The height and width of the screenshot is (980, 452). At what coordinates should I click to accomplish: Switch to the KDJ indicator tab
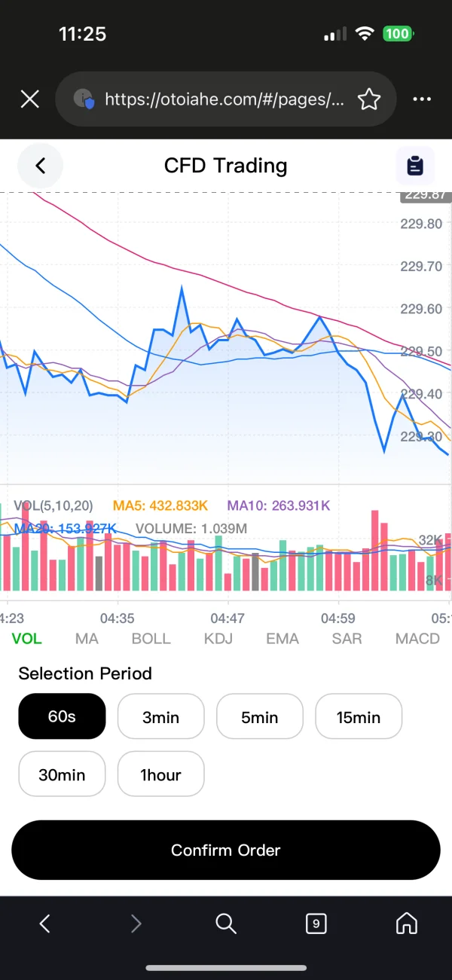(218, 639)
